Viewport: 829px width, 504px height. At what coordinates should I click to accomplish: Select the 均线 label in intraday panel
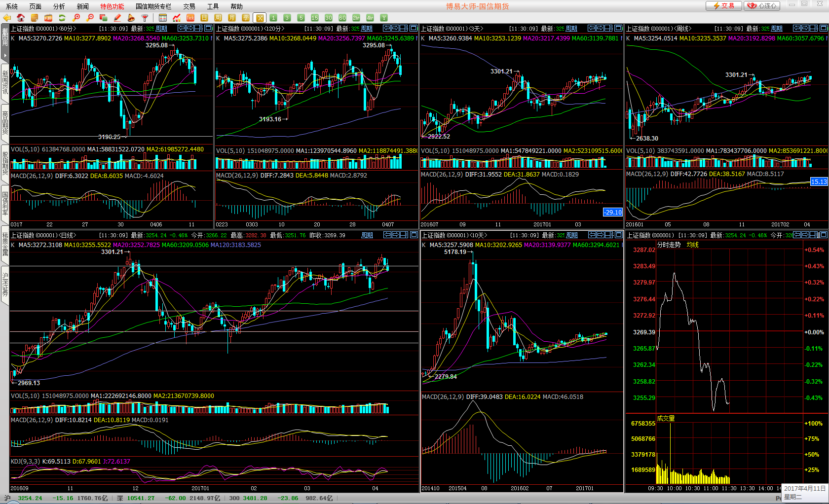point(693,245)
